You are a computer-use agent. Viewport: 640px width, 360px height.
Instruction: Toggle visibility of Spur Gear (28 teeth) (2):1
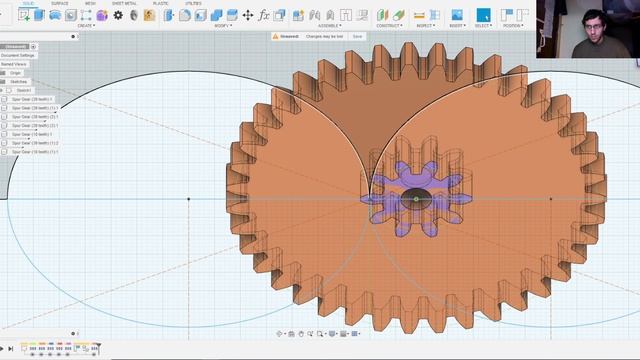coord(4,117)
